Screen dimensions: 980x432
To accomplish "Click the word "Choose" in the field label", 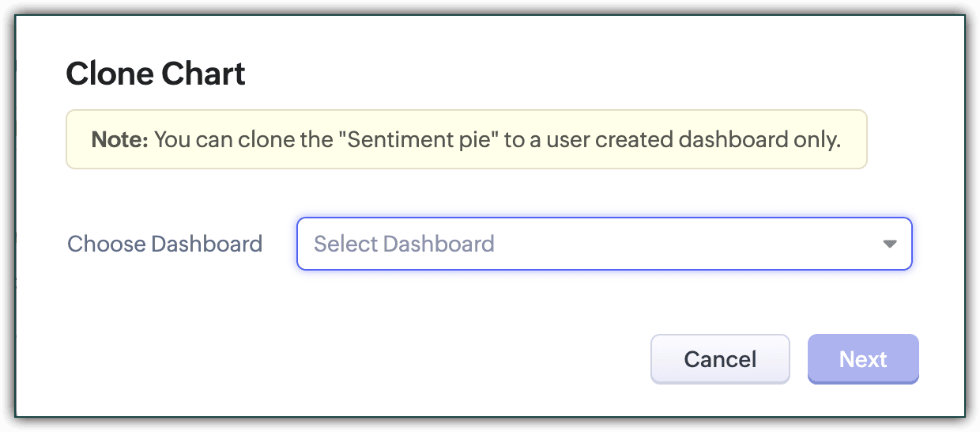I will pos(107,244).
